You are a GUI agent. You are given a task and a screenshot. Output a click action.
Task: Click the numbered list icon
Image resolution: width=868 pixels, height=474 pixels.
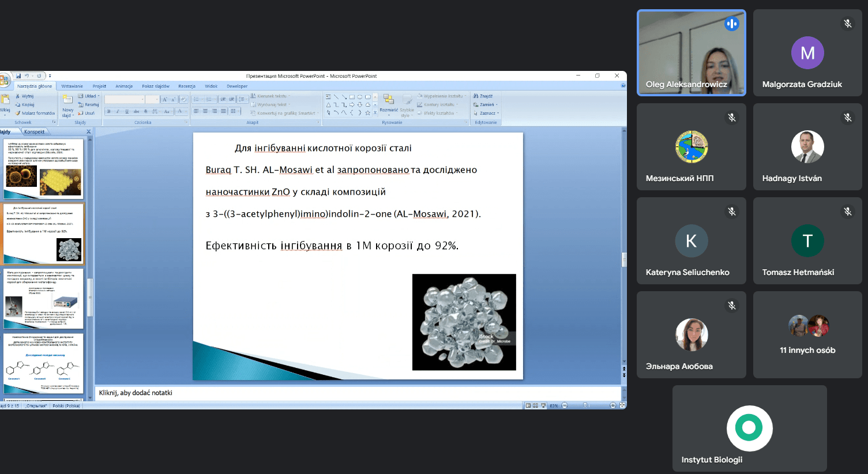[x=210, y=99]
